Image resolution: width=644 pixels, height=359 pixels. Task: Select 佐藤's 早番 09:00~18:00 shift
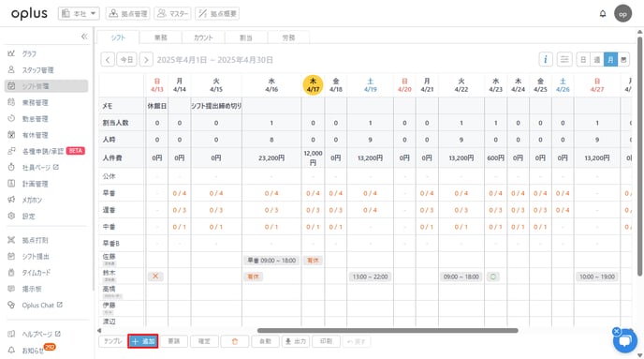(x=271, y=261)
